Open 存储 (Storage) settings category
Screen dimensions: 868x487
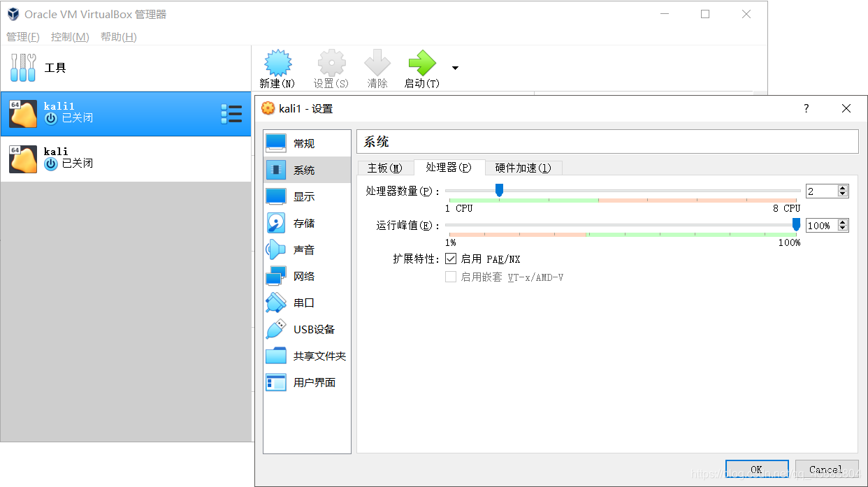pyautogui.click(x=307, y=223)
